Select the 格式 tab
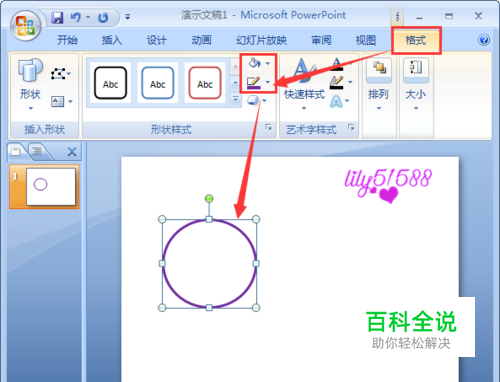The width and height of the screenshot is (500, 382). click(x=416, y=40)
